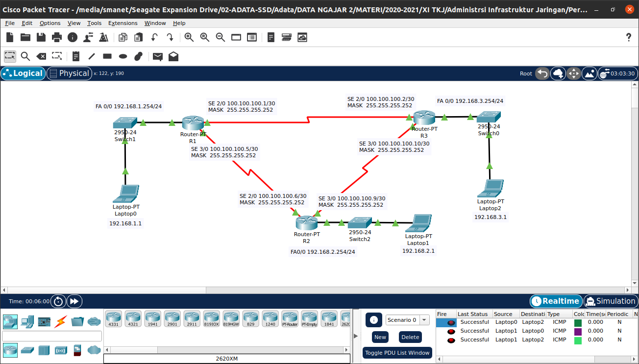The width and height of the screenshot is (639, 364).
Task: Click Switch2 device on the canvas
Action: coord(360,222)
